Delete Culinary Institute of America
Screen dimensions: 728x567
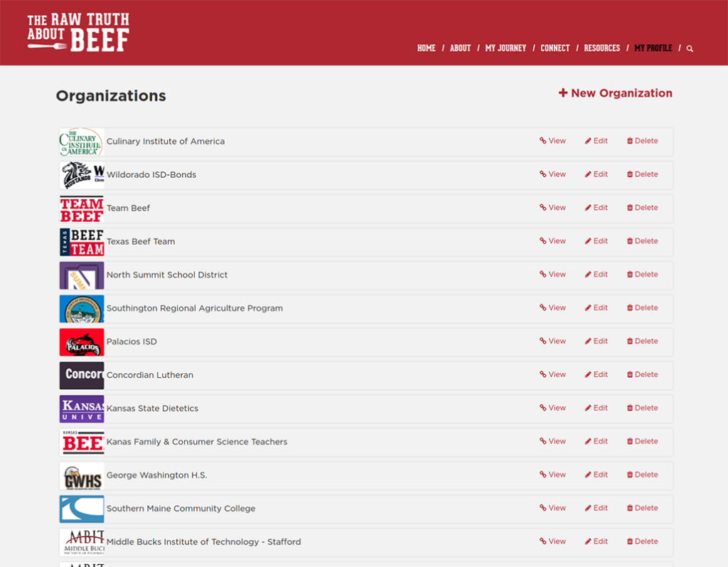tap(642, 141)
